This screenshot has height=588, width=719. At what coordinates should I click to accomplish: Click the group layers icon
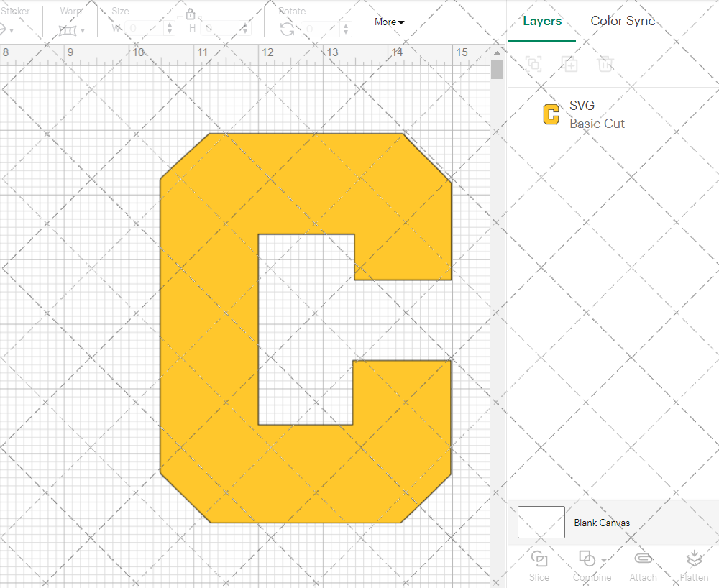point(533,64)
